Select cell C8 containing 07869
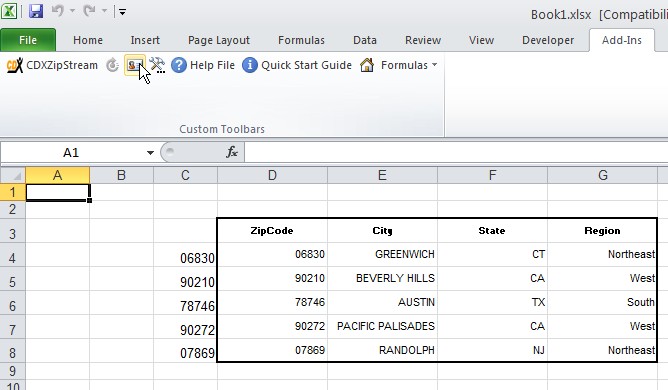This screenshot has height=390, width=668. click(185, 351)
